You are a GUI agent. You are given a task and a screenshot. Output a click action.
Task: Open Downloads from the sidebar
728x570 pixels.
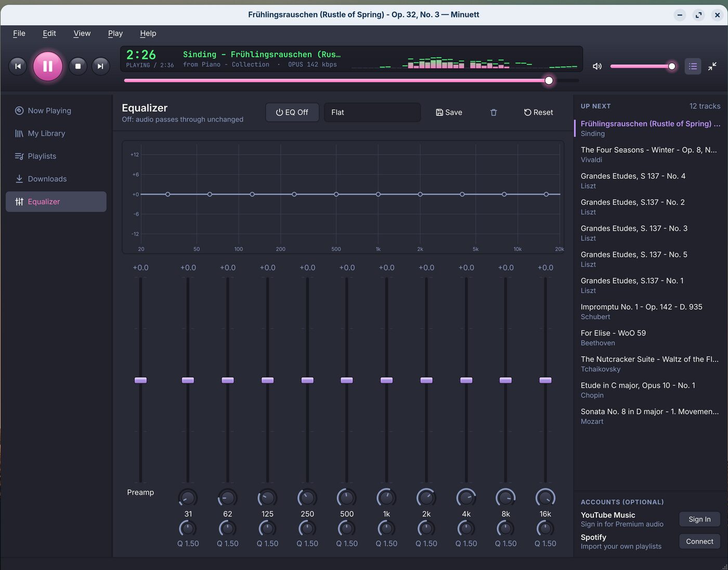[x=56, y=179]
